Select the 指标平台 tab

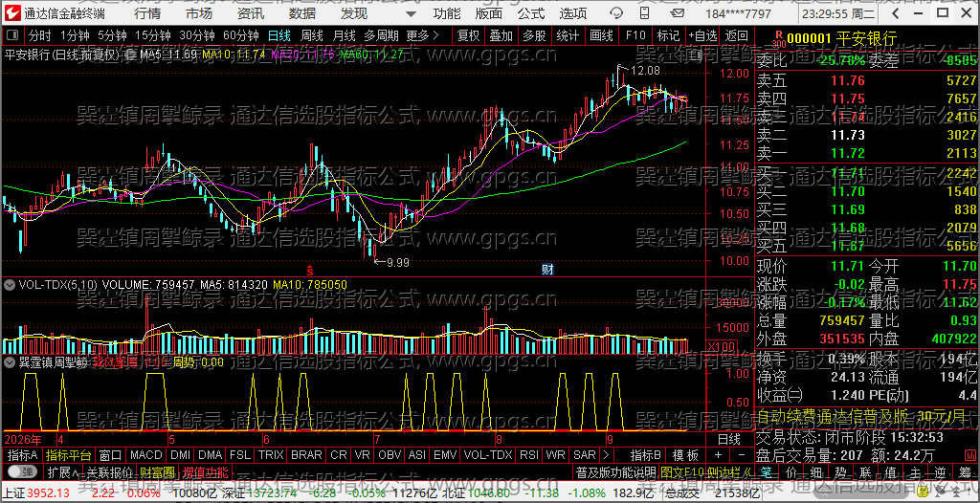[69, 454]
